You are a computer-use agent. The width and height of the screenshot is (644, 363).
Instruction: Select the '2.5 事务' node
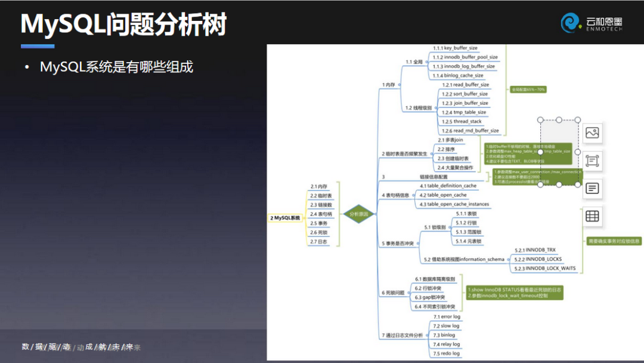(318, 223)
